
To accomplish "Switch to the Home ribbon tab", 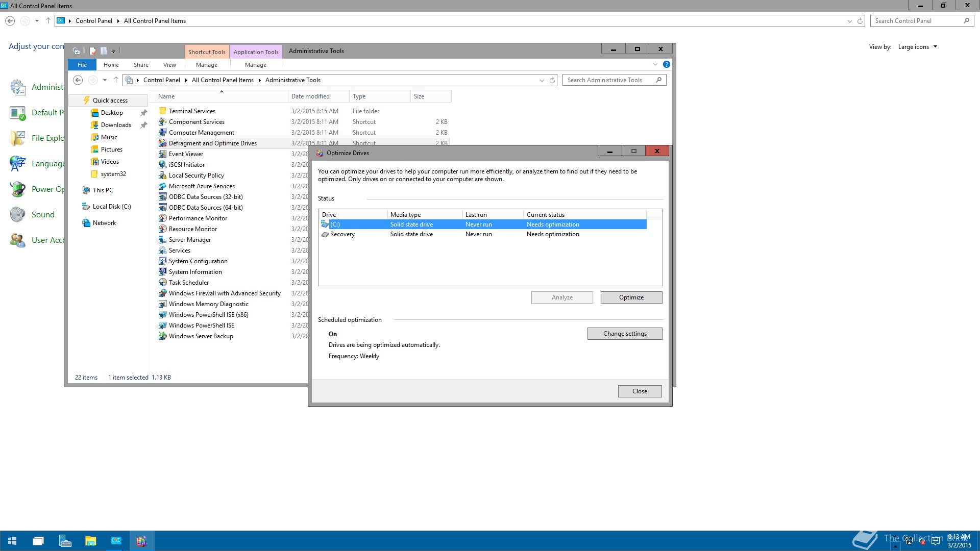I will [111, 65].
